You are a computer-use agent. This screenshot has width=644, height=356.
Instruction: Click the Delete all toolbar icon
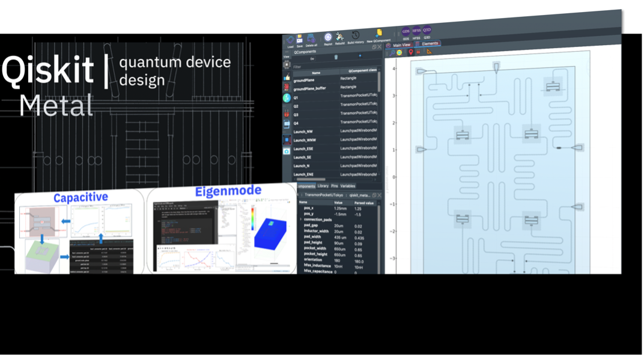pyautogui.click(x=311, y=38)
